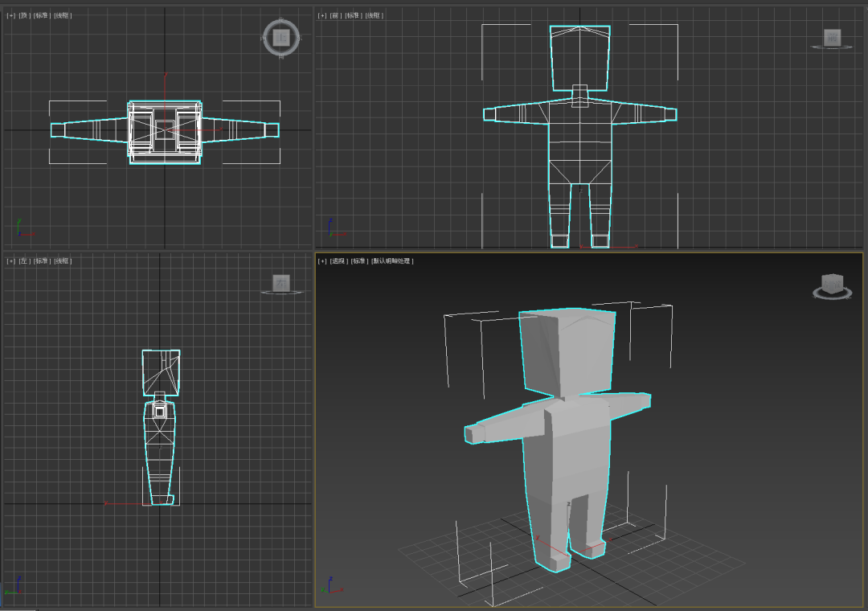Click the ViewCube in perspective viewport
The width and height of the screenshot is (868, 611).
click(x=832, y=283)
